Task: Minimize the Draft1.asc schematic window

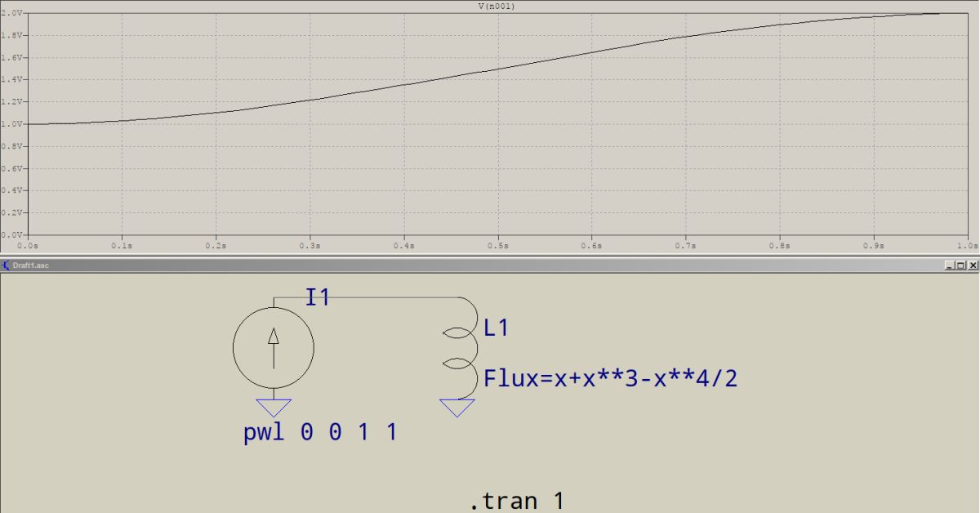Action: (949, 265)
